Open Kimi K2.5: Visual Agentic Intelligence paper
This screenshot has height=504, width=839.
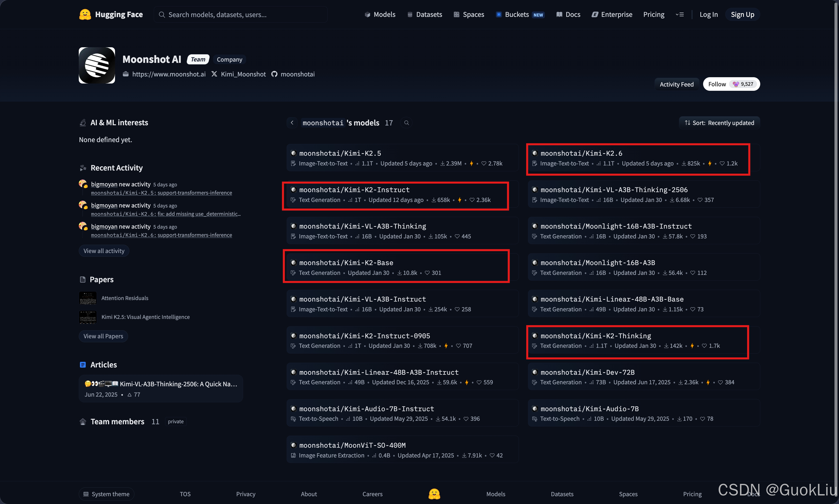pos(145,317)
